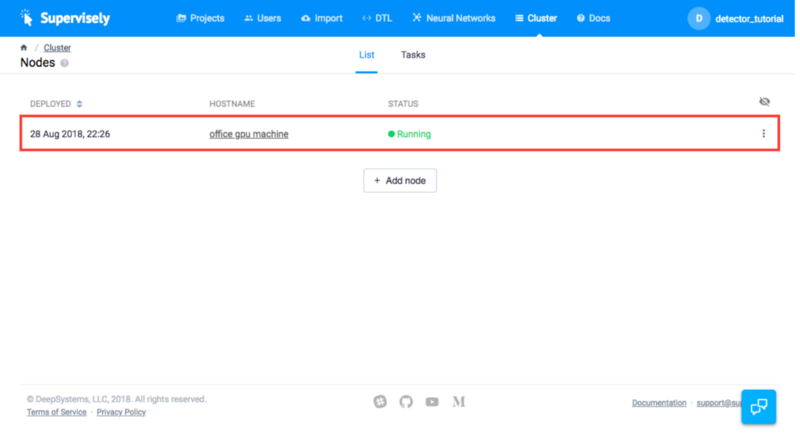Viewport: 800px width, 448px height.
Task: Open the GitHub icon in footer
Action: [x=406, y=402]
